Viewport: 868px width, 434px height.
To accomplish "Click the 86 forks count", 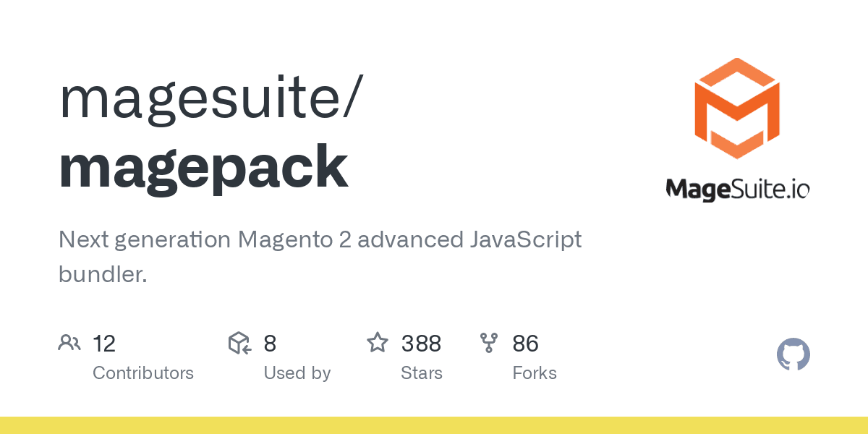I will click(x=525, y=344).
